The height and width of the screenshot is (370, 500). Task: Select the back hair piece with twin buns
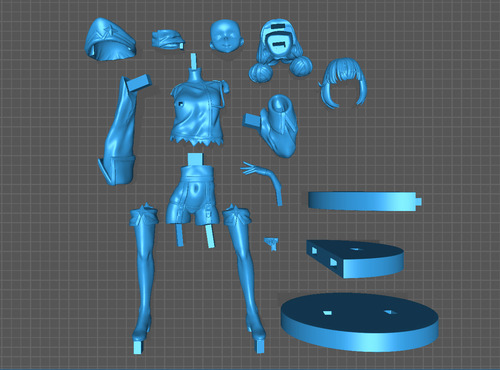point(281,50)
